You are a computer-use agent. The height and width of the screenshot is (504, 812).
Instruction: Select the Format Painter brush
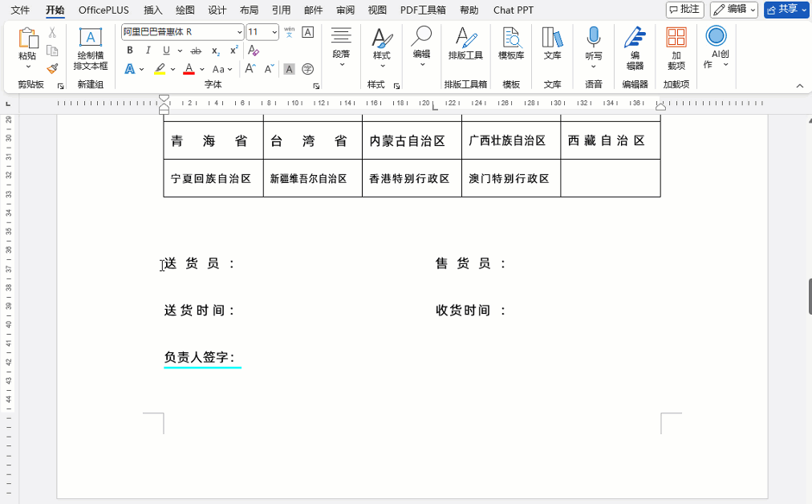point(52,68)
